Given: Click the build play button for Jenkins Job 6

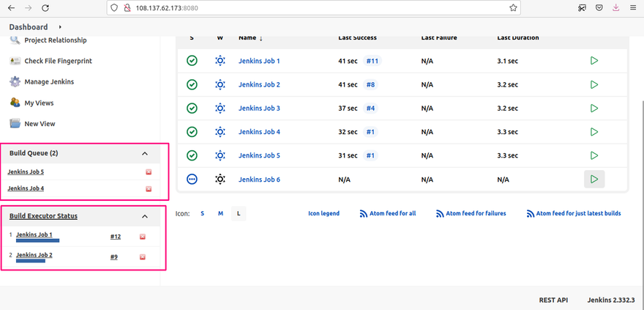Looking at the screenshot, I should (594, 180).
